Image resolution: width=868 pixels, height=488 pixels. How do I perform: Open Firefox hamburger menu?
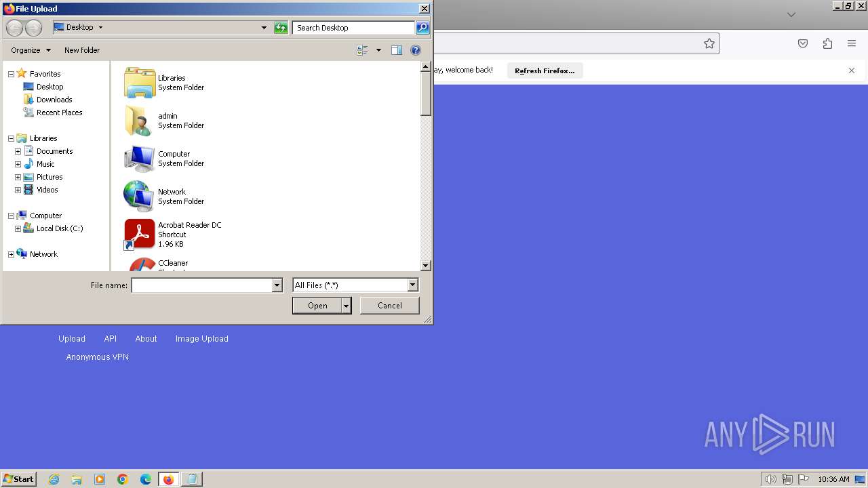pos(852,43)
